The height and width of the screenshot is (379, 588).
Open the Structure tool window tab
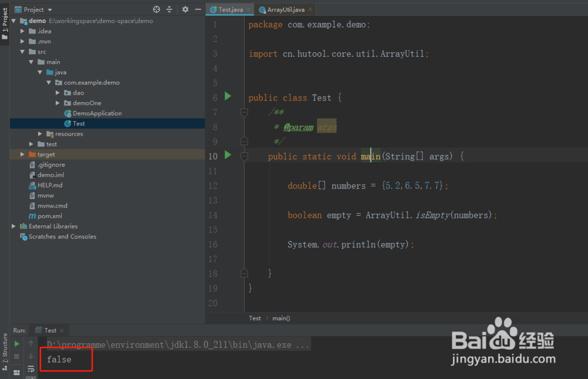coord(5,351)
